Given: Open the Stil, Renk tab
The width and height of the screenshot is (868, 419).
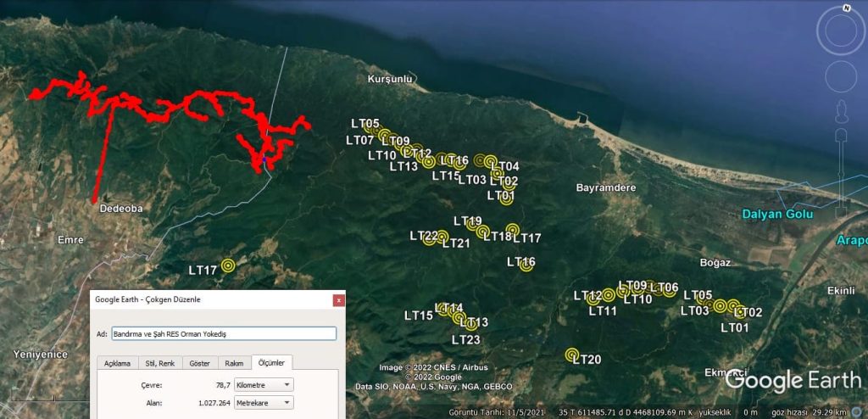Looking at the screenshot, I should pos(159,363).
